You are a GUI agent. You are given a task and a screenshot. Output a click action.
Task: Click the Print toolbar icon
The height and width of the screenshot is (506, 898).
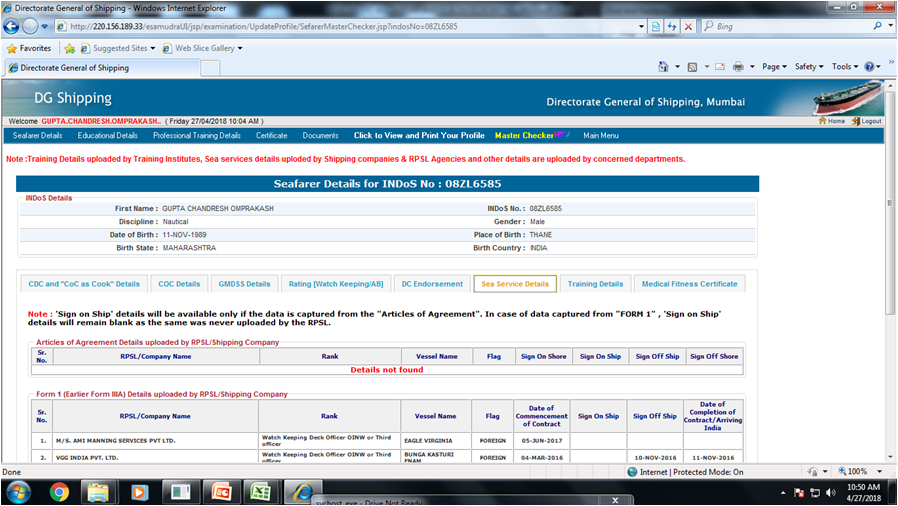[x=738, y=67]
